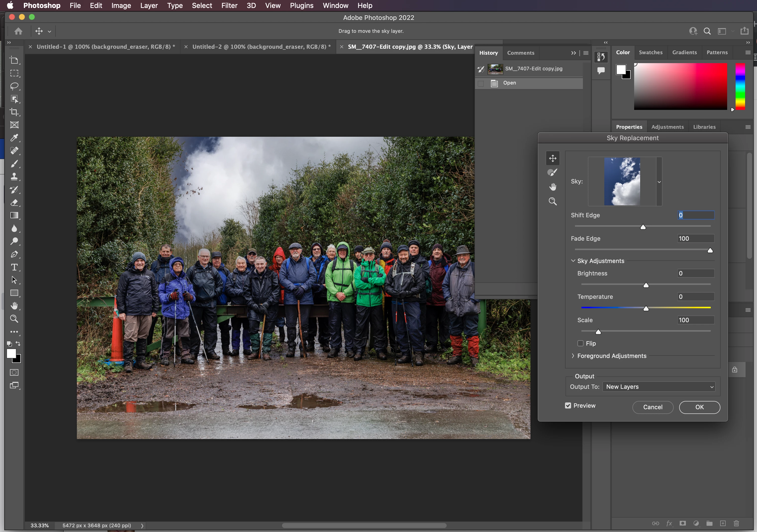Click the Fade Edge value field
The image size is (757, 532).
(695, 238)
